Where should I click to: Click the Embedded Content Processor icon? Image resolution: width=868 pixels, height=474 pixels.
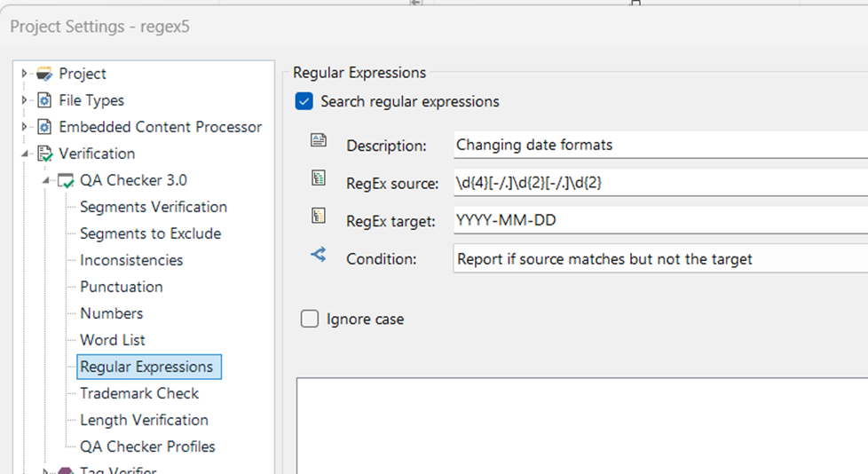43,127
